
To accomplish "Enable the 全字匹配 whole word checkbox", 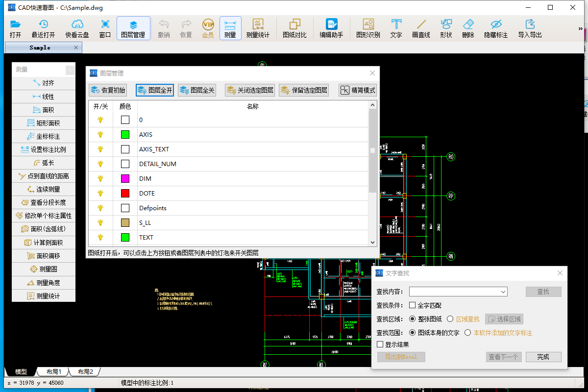I will (x=412, y=305).
